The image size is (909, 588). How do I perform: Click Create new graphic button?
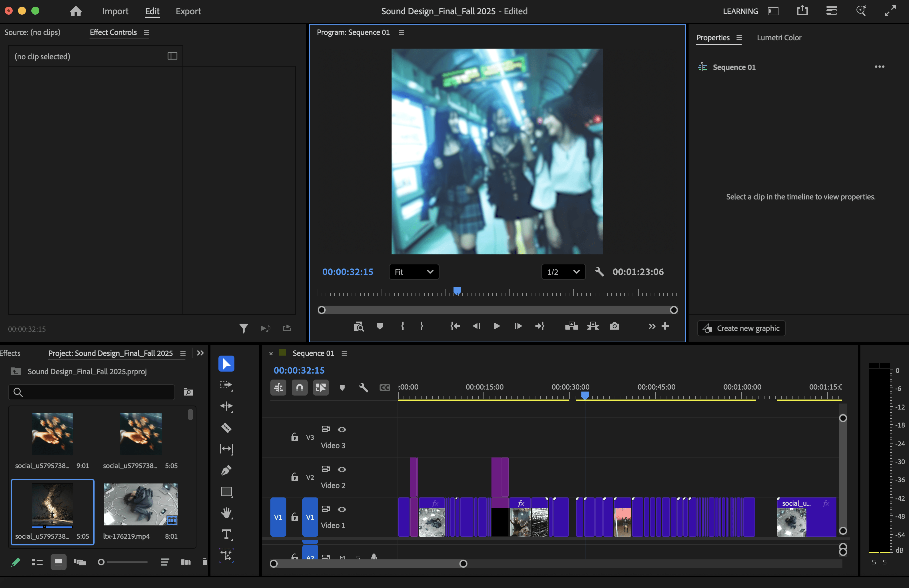tap(741, 328)
